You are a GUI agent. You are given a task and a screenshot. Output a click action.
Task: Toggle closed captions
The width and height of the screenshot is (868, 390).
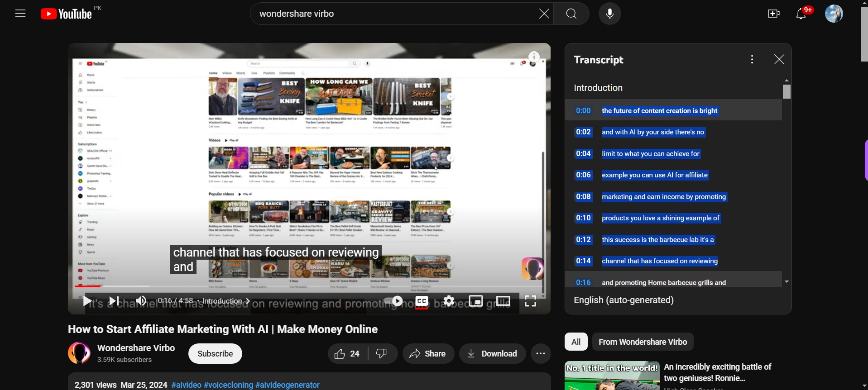point(422,301)
